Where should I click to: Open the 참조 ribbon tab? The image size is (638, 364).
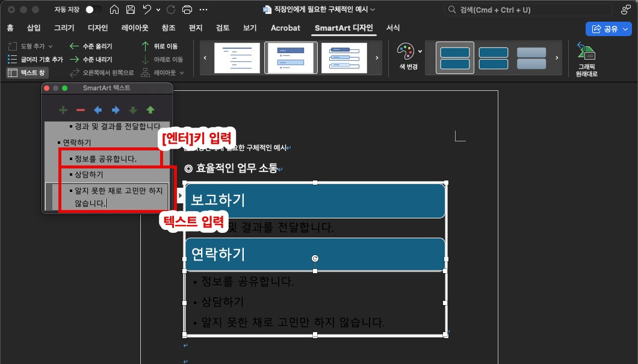click(x=168, y=28)
